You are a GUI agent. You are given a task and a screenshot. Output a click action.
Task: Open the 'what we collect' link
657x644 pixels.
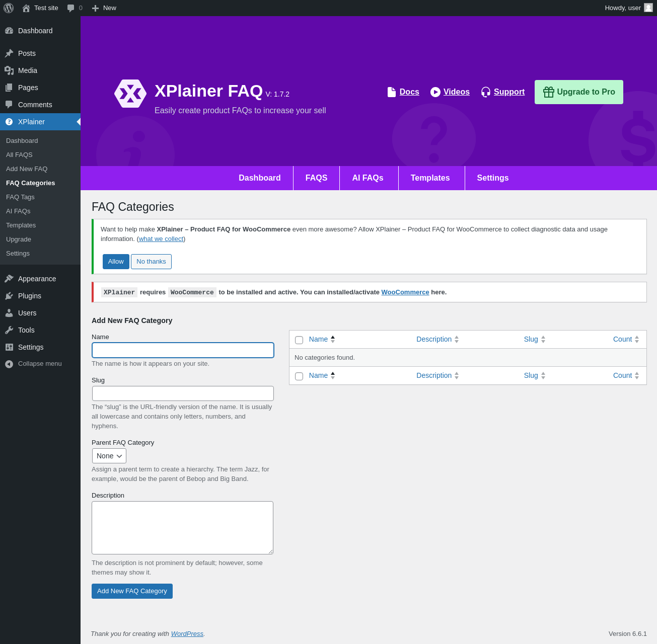[161, 239]
